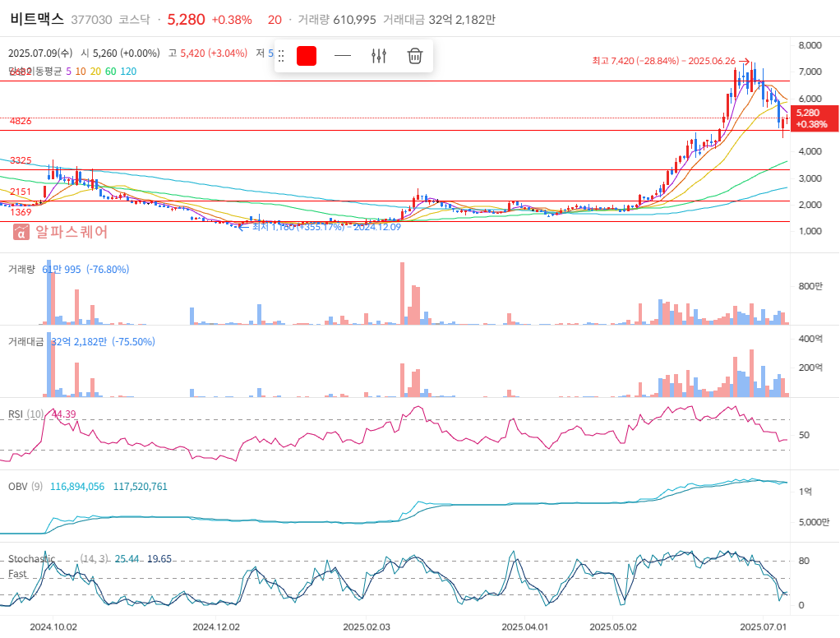Image resolution: width=840 pixels, height=638 pixels.
Task: Click the 2025.07.01 date on time axis
Action: 764,626
